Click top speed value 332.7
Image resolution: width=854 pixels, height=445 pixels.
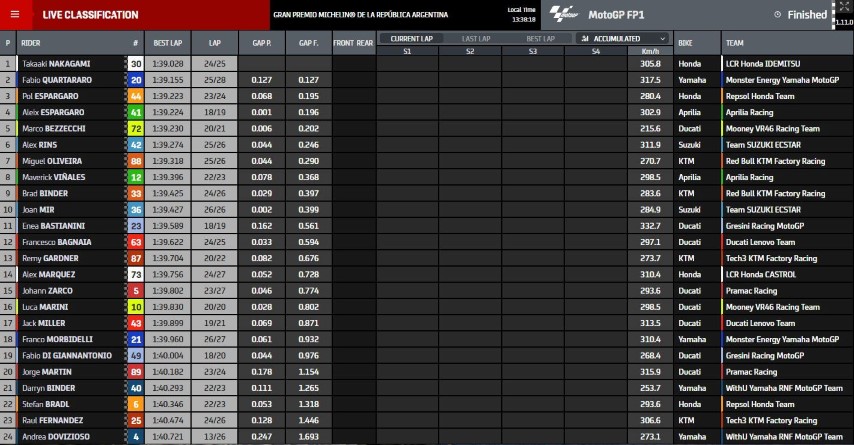click(x=650, y=226)
